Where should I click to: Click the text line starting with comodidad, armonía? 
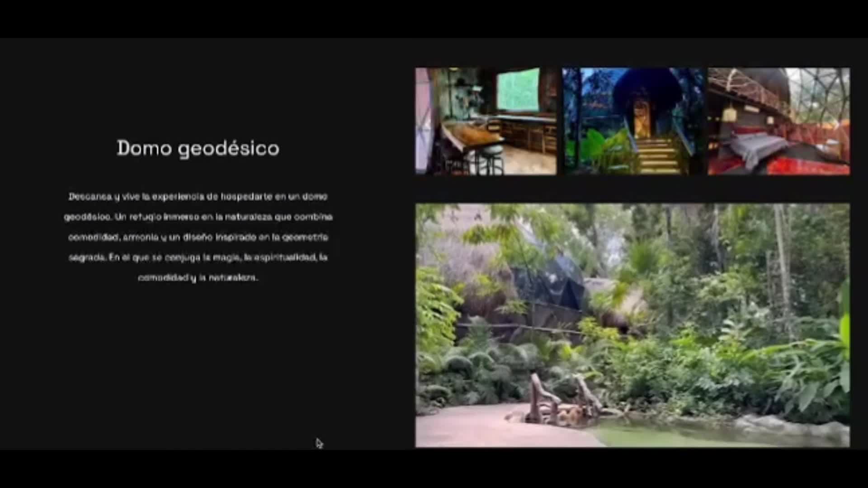click(x=198, y=237)
